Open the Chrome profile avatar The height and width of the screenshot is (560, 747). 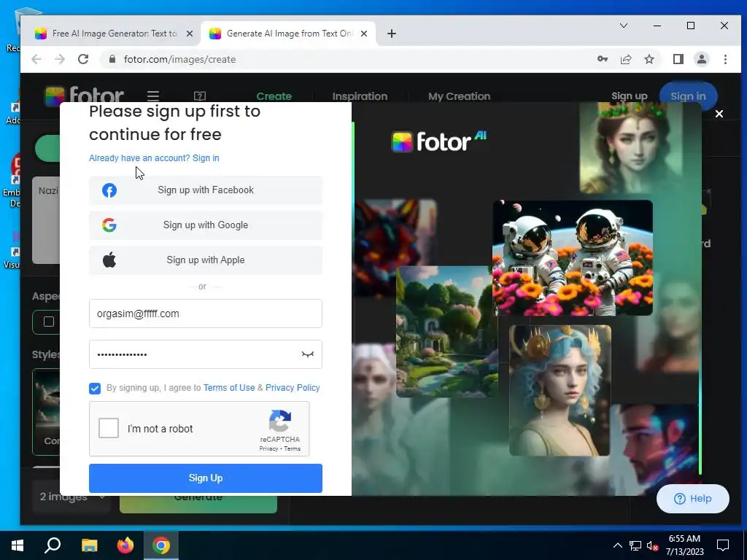click(701, 59)
